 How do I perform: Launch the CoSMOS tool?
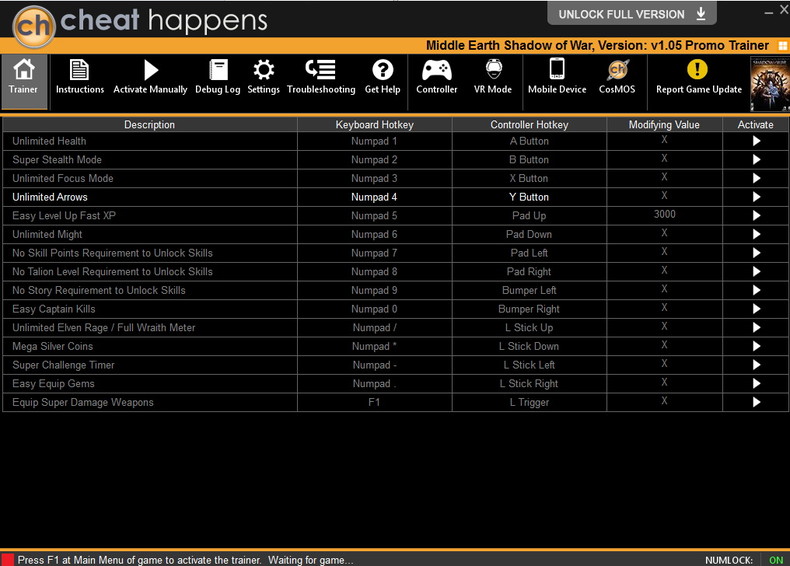(617, 77)
